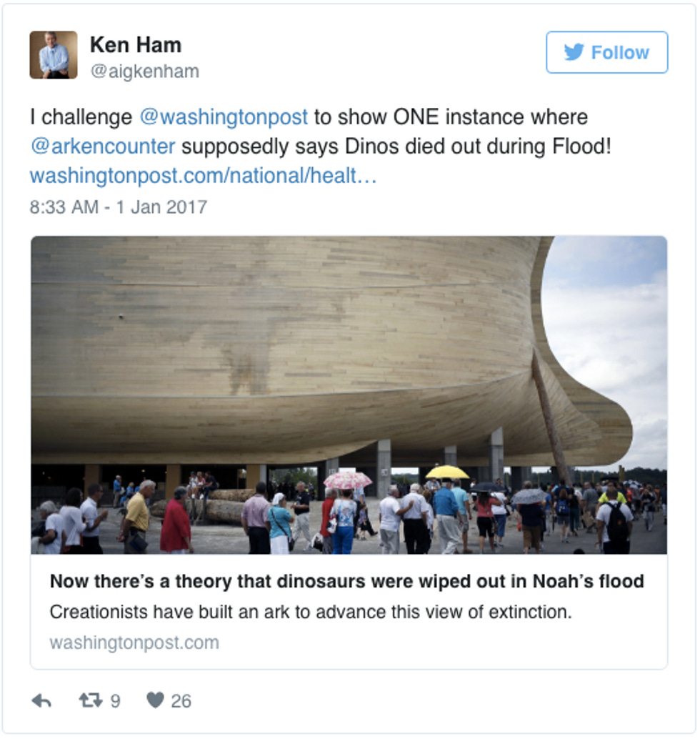The width and height of the screenshot is (700, 739).
Task: Open the @arkencounter mention
Action: (103, 146)
